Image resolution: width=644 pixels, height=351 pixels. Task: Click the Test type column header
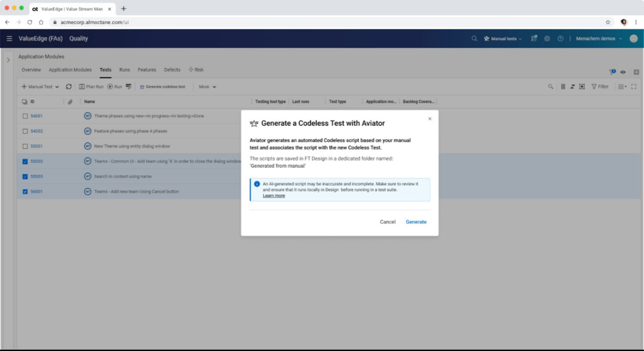click(338, 101)
